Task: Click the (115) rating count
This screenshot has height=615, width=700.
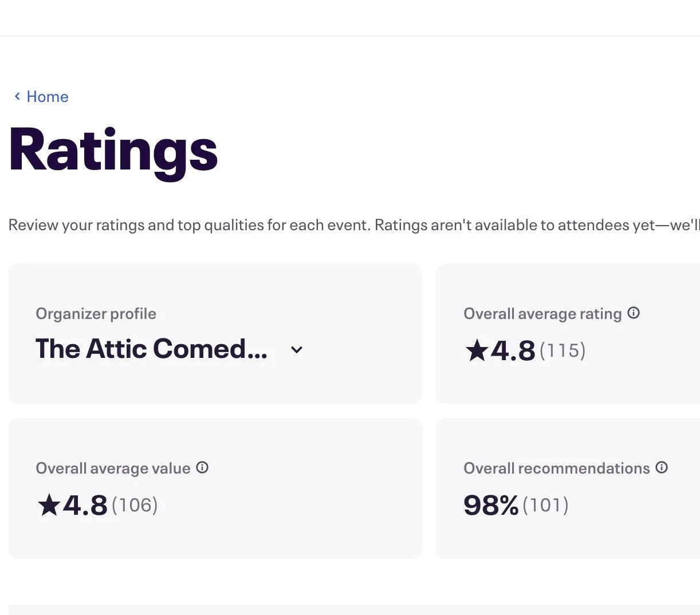Action: (x=563, y=350)
